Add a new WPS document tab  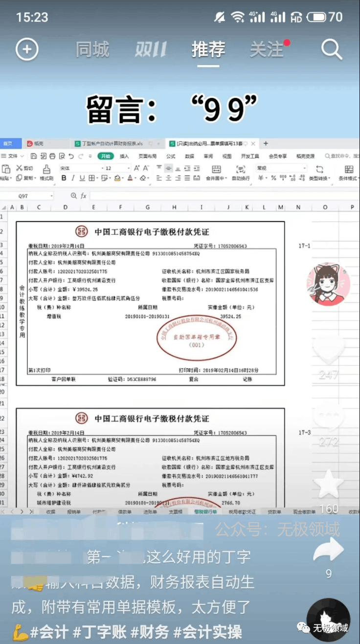coord(266,143)
